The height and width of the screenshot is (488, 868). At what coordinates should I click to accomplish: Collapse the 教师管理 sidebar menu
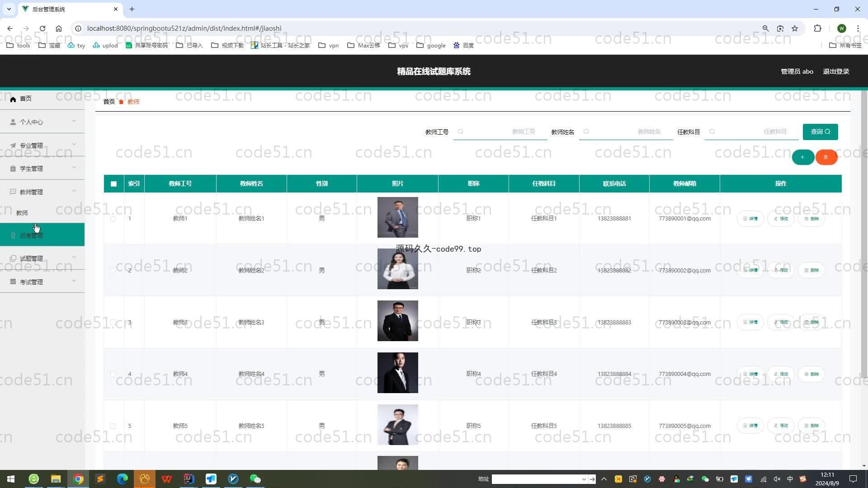pyautogui.click(x=42, y=192)
